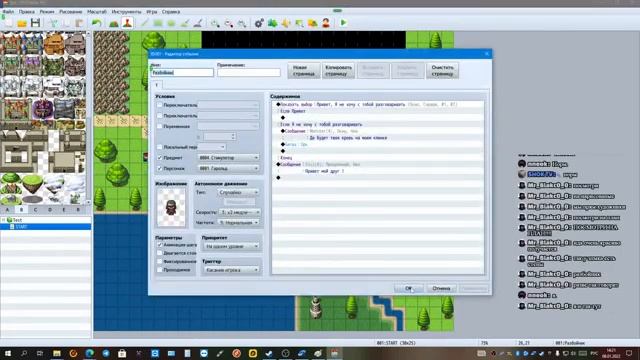Open the Database gear icon
The height and width of the screenshot is (360, 640).
pos(259,23)
